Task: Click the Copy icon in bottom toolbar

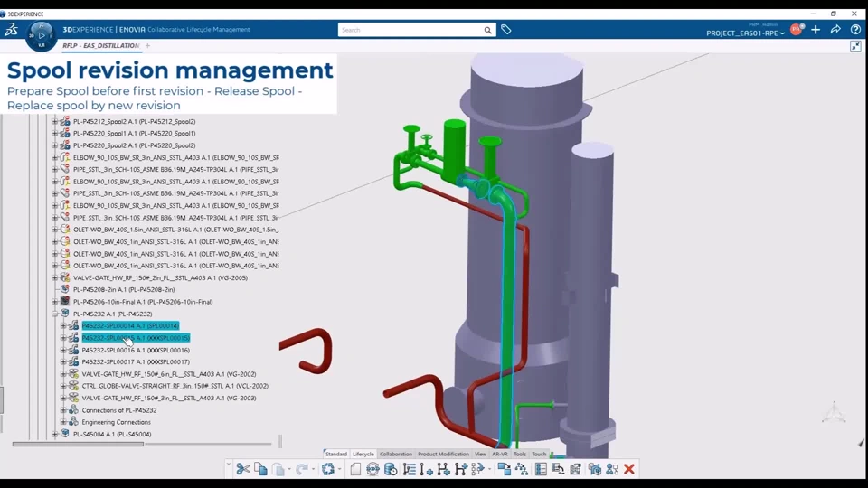Action: click(x=260, y=469)
